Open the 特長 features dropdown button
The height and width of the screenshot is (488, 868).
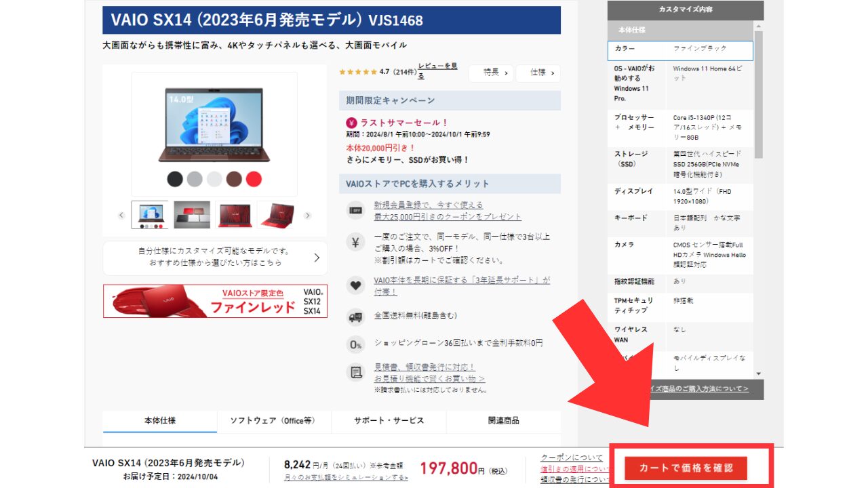[491, 73]
